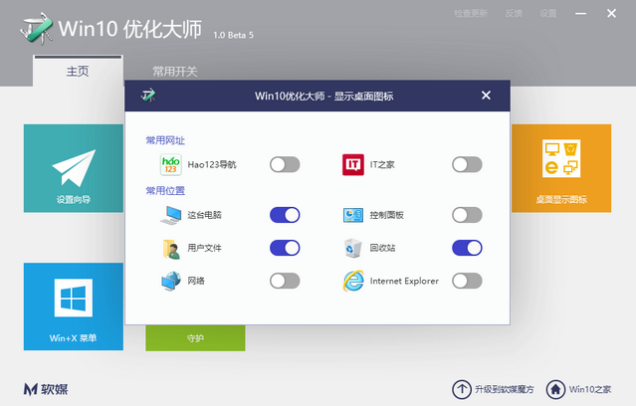This screenshot has width=636, height=406.
Task: Open the 设置向导 tile
Action: (x=73, y=169)
